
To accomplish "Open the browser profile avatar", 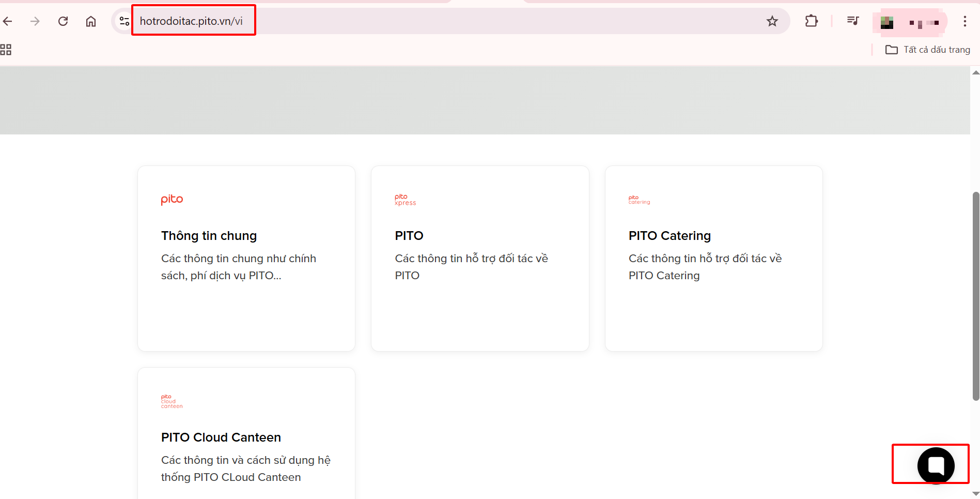I will click(x=887, y=22).
